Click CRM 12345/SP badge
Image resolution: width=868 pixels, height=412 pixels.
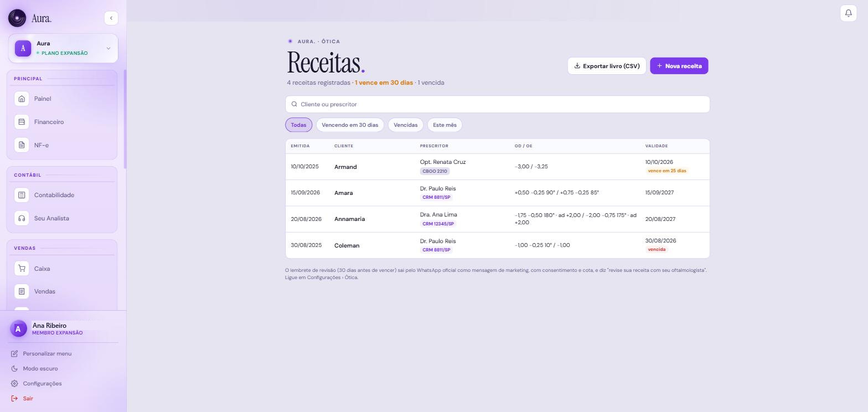438,224
